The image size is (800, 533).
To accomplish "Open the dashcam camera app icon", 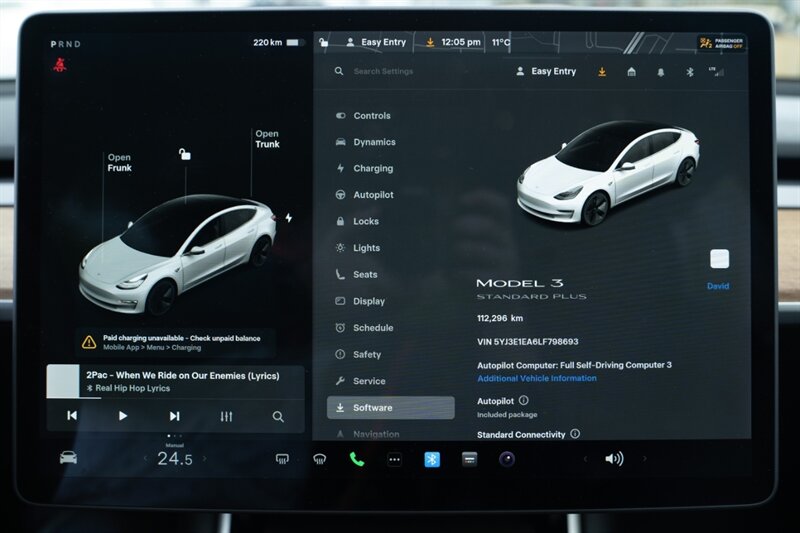I will tap(507, 459).
